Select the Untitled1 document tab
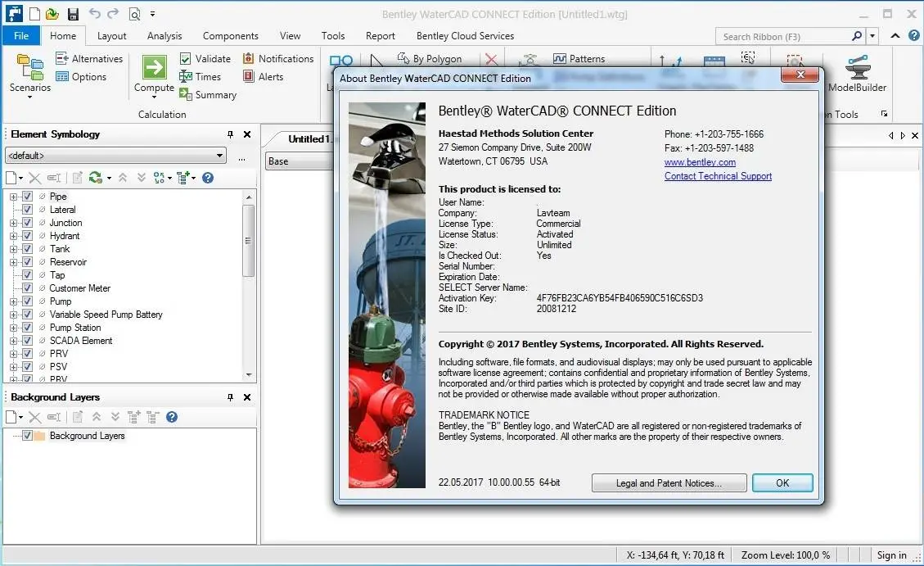The height and width of the screenshot is (566, 924). click(308, 139)
